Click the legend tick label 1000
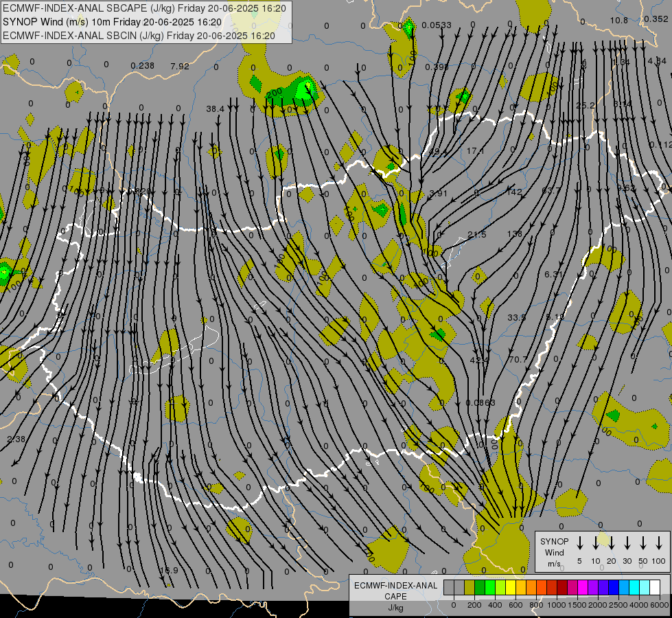Screen dimensions: 672x618 (557, 605)
